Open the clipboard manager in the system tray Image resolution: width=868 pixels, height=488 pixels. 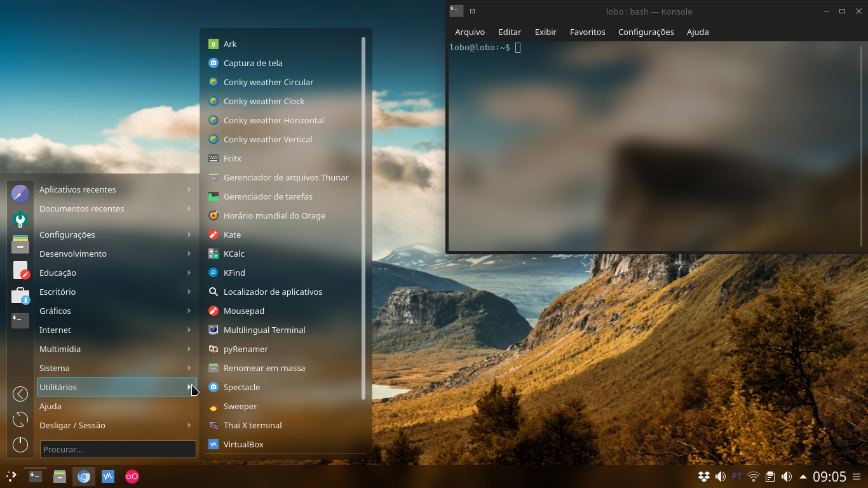(x=770, y=475)
